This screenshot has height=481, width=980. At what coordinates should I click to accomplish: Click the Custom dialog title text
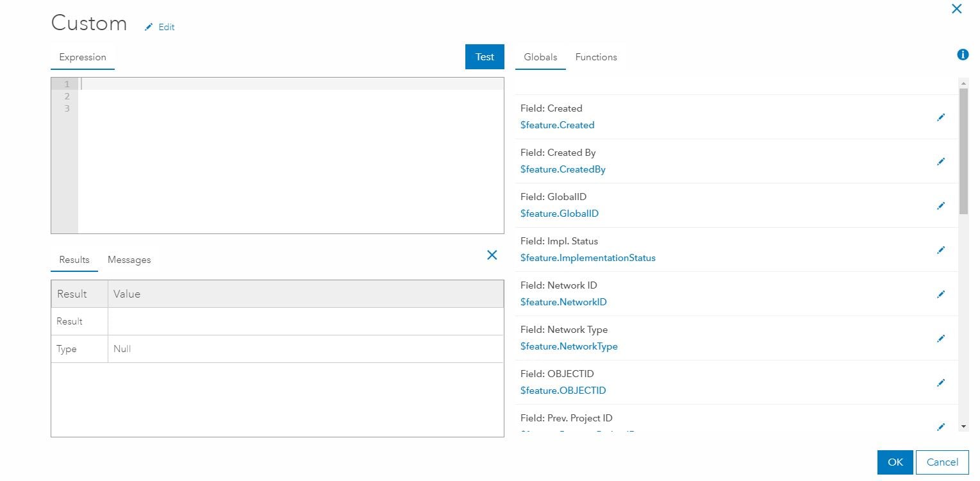89,23
